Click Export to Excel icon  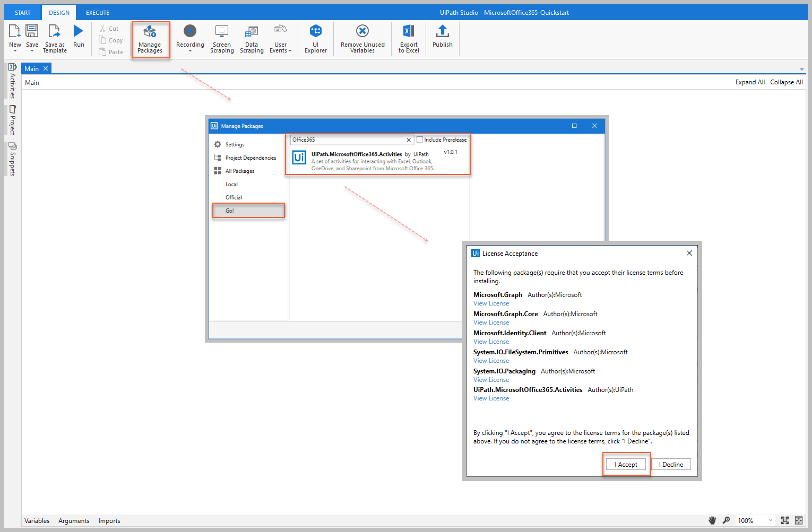point(409,31)
